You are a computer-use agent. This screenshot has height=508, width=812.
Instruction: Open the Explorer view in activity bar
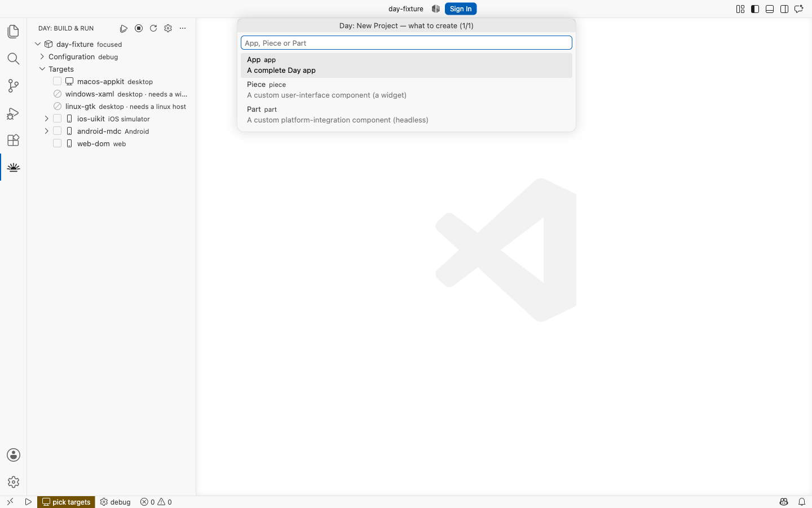[x=14, y=32]
